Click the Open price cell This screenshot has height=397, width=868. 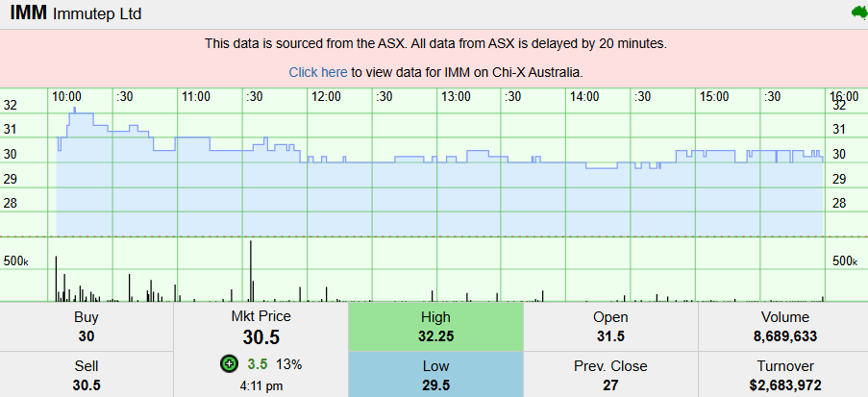click(610, 327)
